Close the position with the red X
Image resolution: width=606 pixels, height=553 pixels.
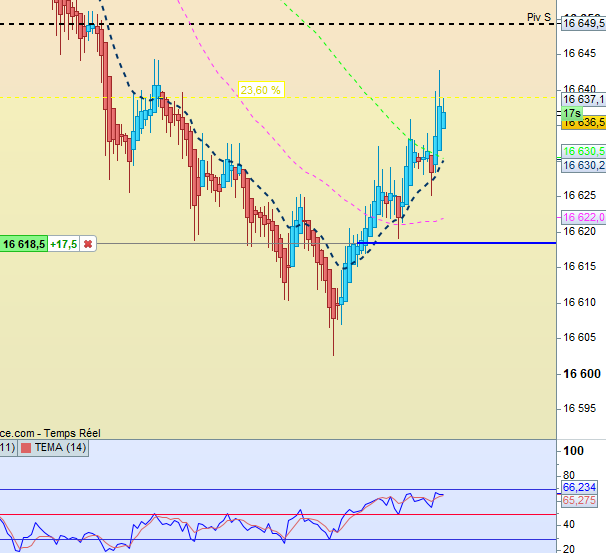[88, 244]
